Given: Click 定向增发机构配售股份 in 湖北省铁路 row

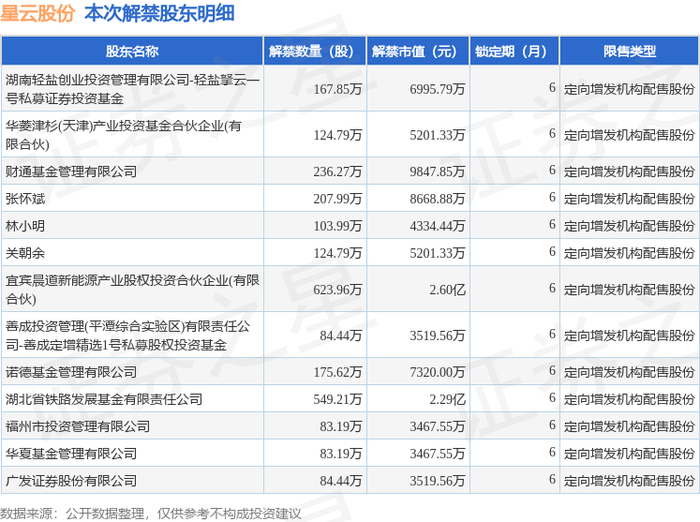Looking at the screenshot, I should point(629,400).
